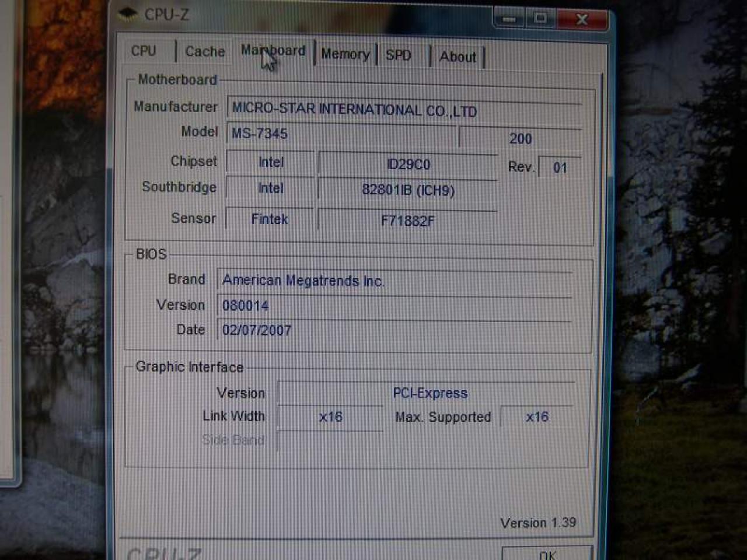
Task: Click the Manufacturer field MICRO-STAR INTERNATIONAL
Action: (x=404, y=110)
